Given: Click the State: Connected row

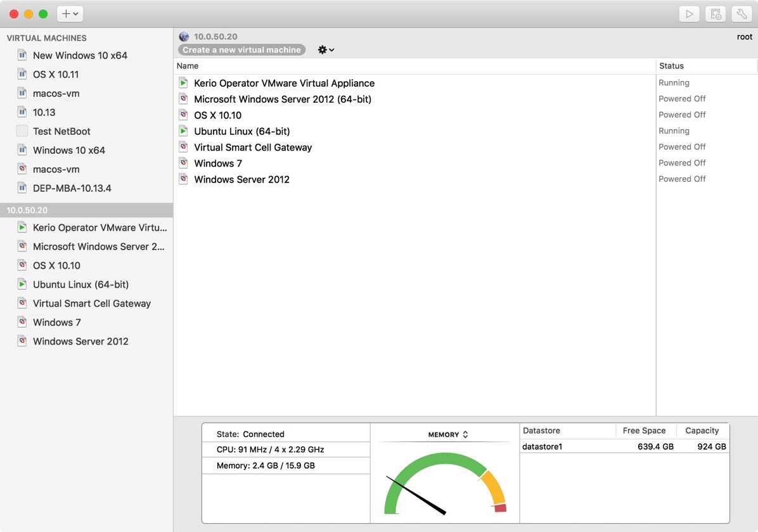Looking at the screenshot, I should click(286, 434).
